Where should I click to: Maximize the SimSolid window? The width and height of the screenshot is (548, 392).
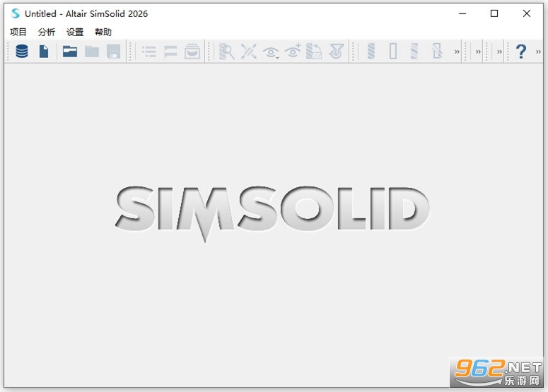tap(494, 13)
